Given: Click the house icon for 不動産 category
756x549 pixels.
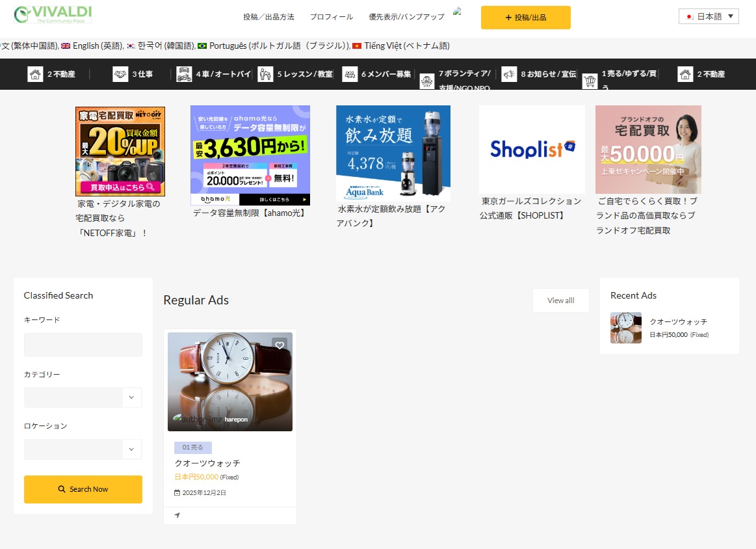Looking at the screenshot, I should (x=35, y=74).
